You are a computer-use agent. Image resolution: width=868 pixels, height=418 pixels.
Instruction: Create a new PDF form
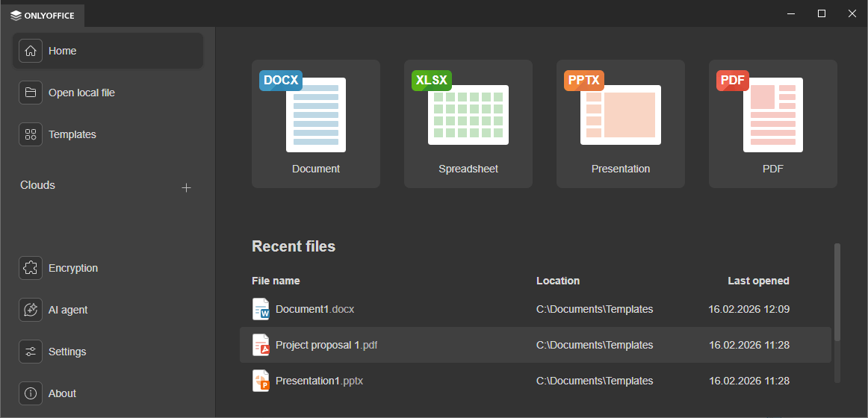(773, 123)
